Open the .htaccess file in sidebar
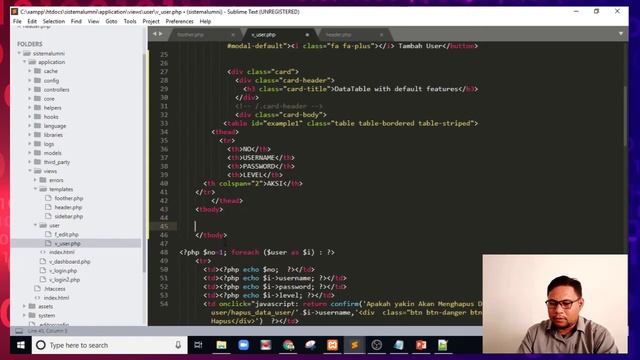The image size is (640, 360). point(54,289)
